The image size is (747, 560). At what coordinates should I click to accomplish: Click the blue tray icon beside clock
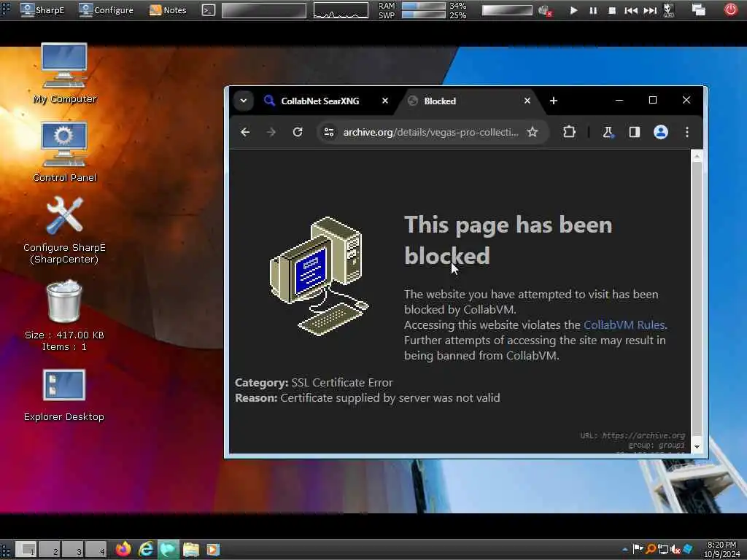[687, 549]
